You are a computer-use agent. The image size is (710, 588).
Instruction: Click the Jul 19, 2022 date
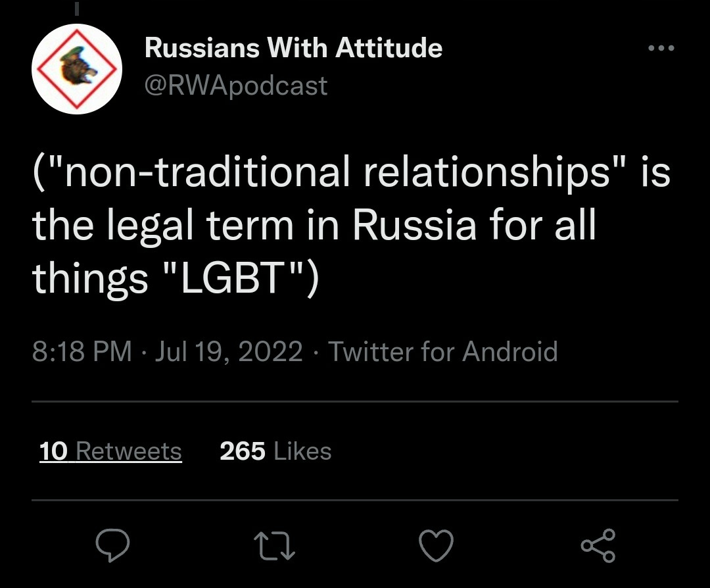point(229,351)
